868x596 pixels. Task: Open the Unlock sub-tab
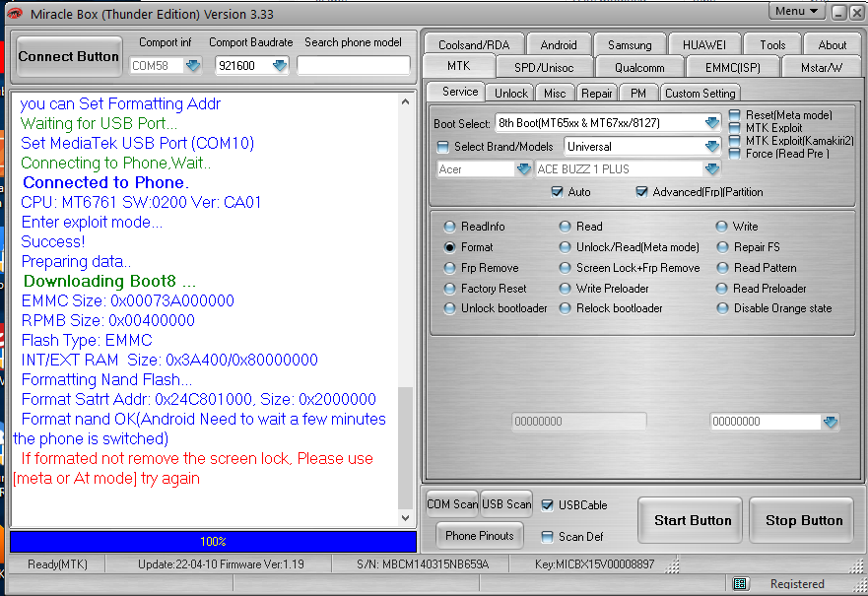pyautogui.click(x=510, y=93)
